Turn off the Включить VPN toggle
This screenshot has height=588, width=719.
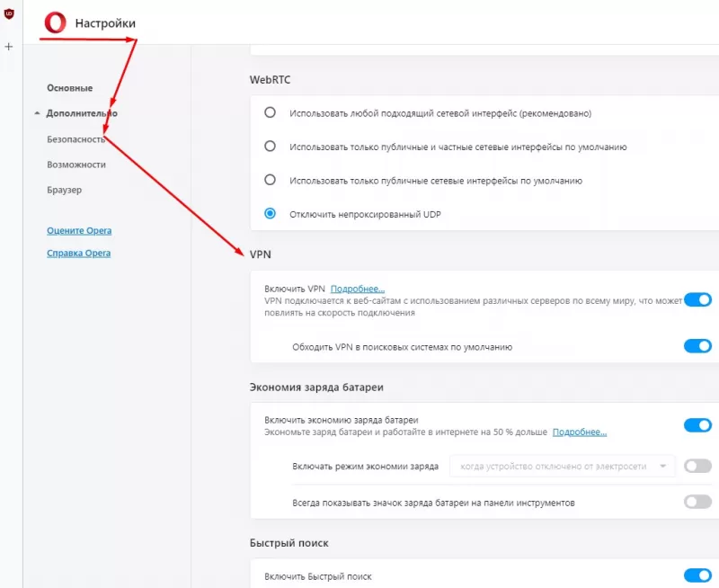point(697,299)
